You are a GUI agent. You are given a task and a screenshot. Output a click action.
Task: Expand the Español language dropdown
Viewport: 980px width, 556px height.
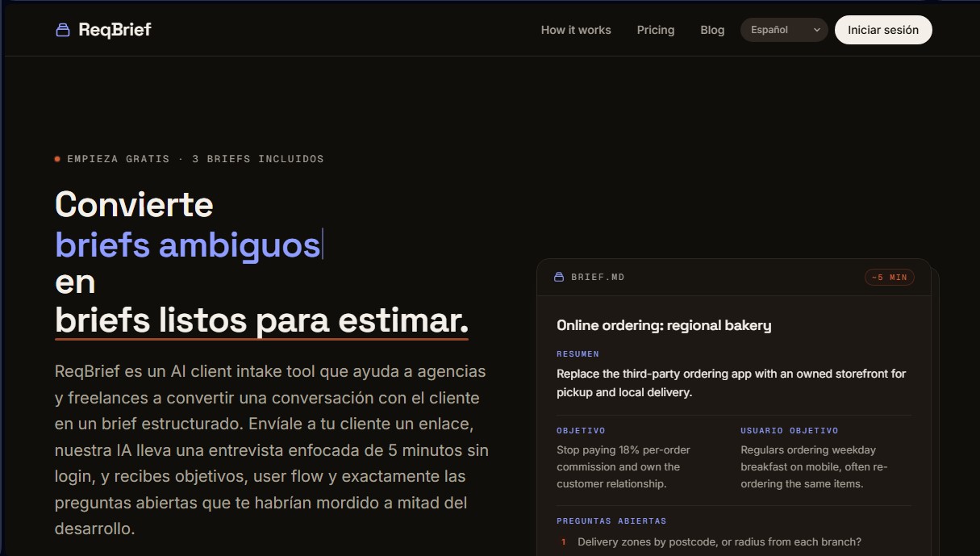point(784,30)
